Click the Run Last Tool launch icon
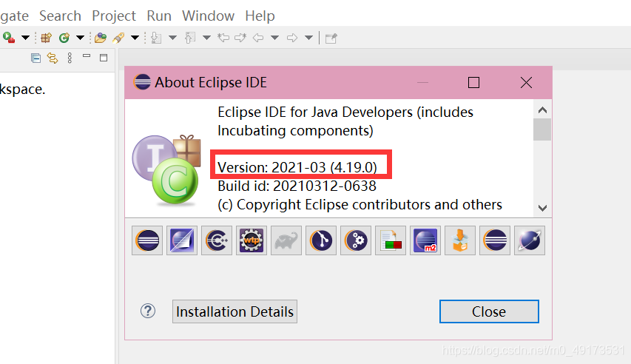The image size is (631, 364). click(x=8, y=38)
